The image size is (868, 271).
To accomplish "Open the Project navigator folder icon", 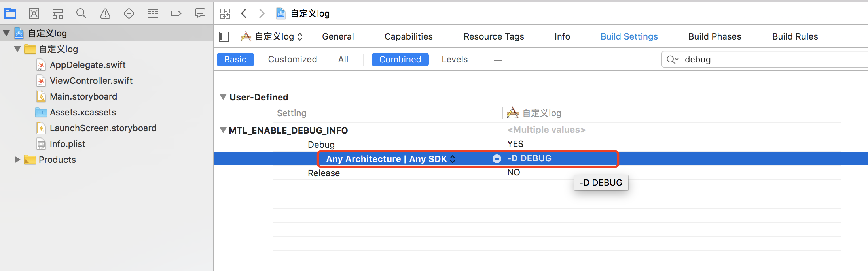I will [10, 13].
